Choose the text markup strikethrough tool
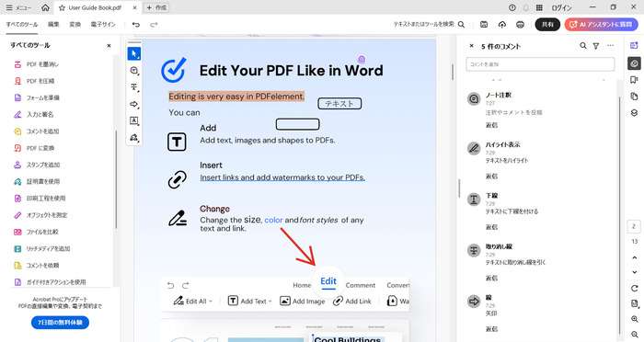Screen dimensions: 644x342 click(x=134, y=87)
